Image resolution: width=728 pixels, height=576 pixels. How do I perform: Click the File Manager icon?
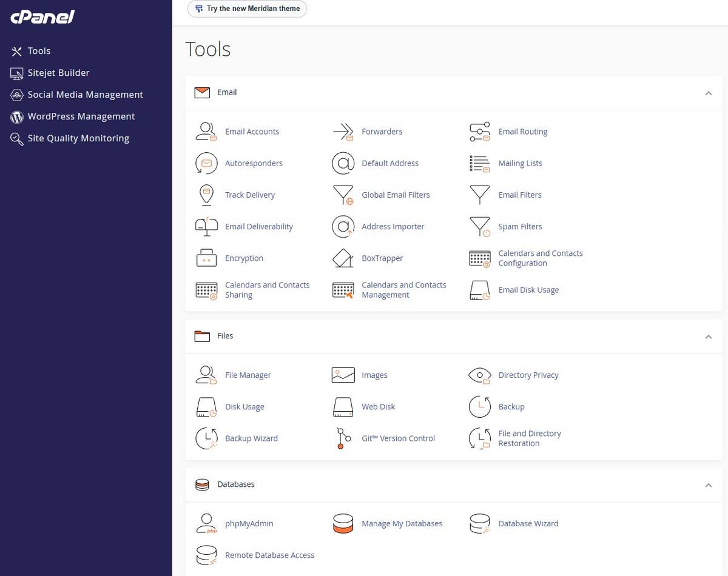(206, 375)
